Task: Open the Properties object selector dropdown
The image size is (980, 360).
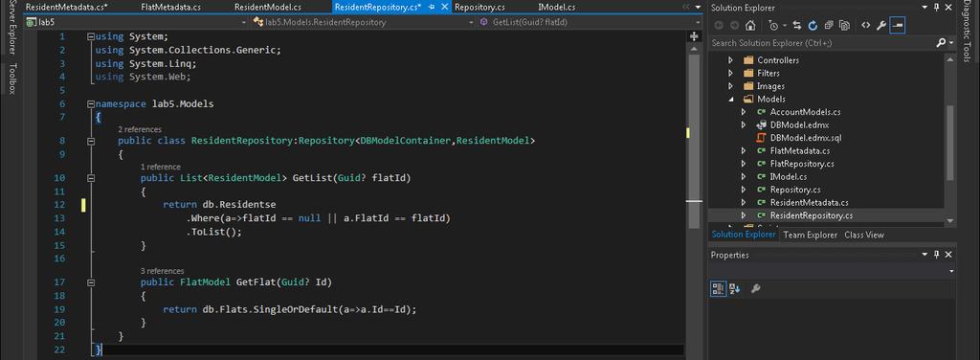Action: (x=951, y=271)
